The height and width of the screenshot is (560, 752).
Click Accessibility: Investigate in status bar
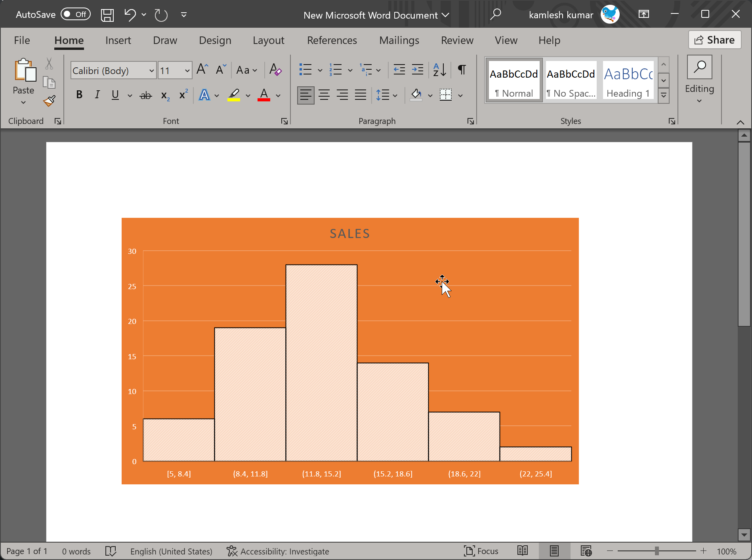[278, 551]
